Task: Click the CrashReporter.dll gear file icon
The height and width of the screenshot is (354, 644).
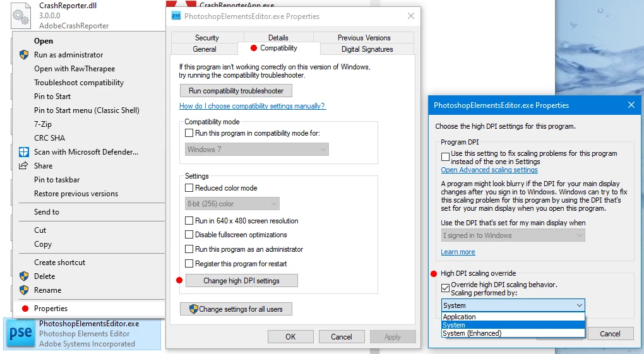Action: (21, 15)
